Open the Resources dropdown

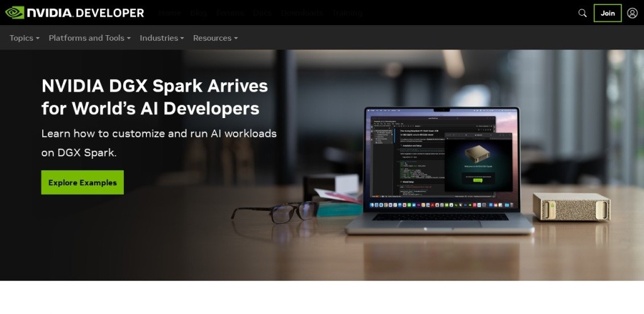(x=215, y=38)
